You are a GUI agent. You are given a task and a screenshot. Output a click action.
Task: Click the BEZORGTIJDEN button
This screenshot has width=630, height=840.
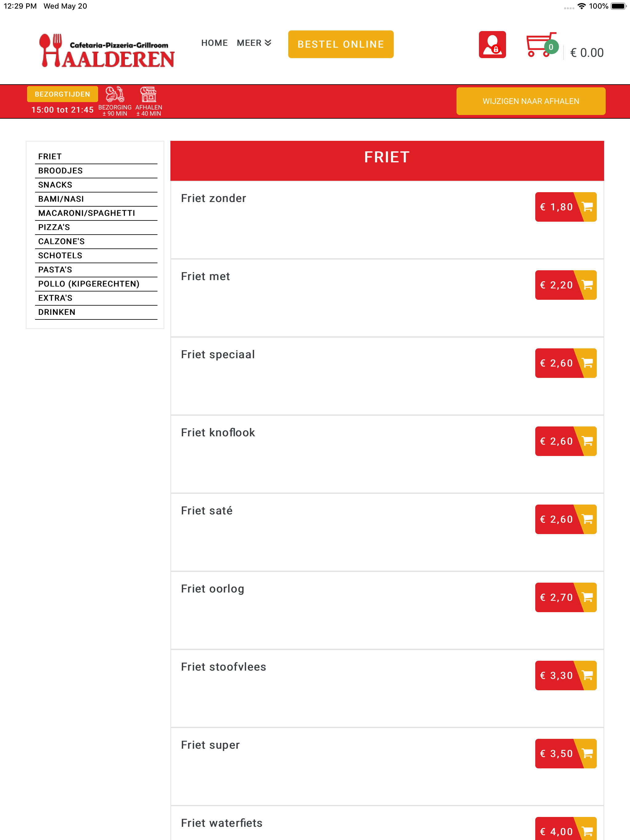tap(62, 94)
